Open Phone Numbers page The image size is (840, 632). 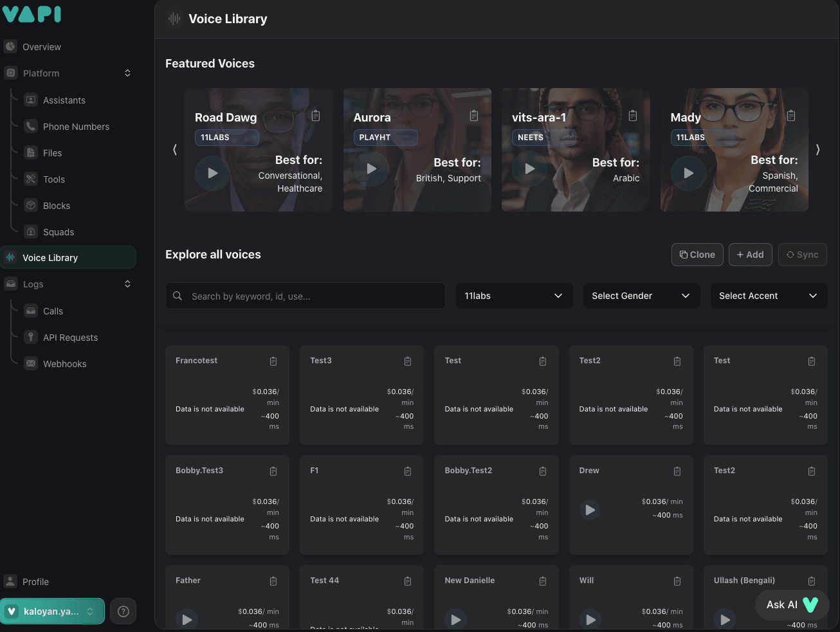click(76, 127)
